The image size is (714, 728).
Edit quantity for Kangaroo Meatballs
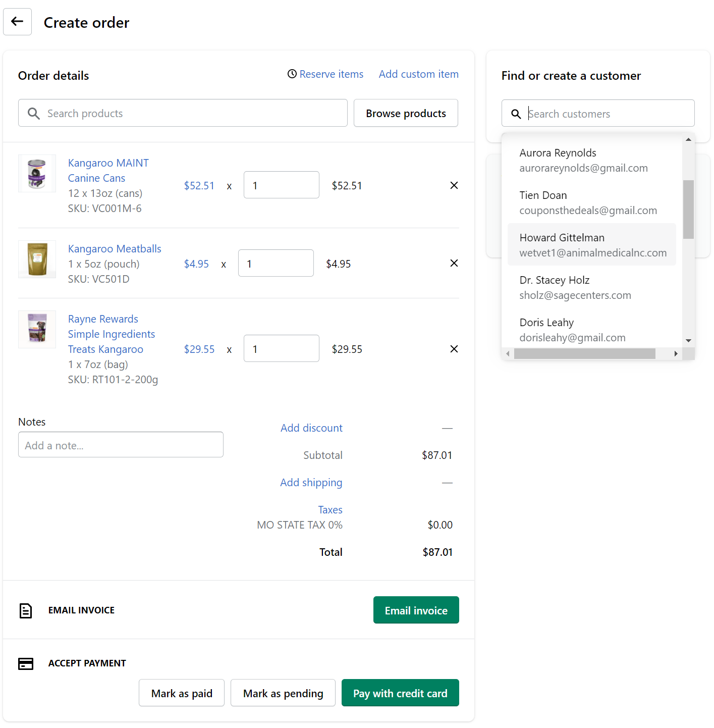[276, 263]
